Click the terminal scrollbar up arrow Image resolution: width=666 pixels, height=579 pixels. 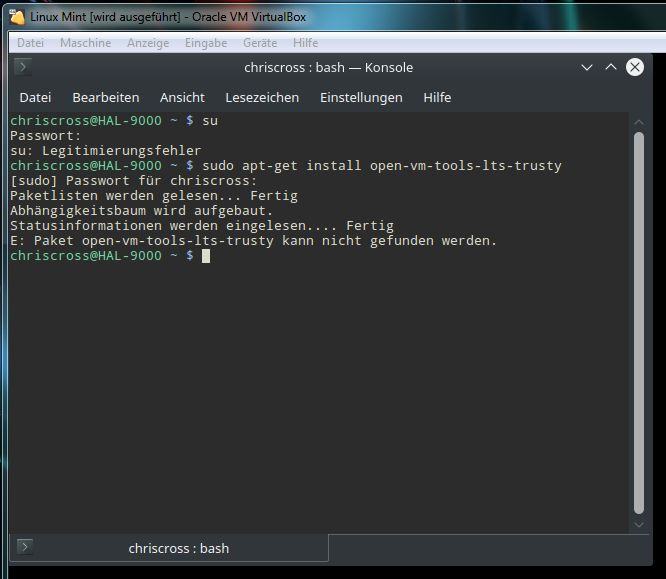point(638,122)
